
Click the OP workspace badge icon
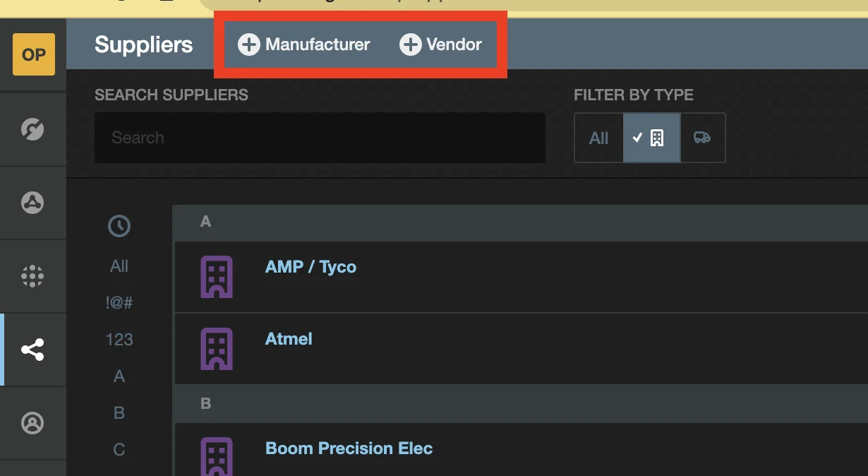point(33,54)
